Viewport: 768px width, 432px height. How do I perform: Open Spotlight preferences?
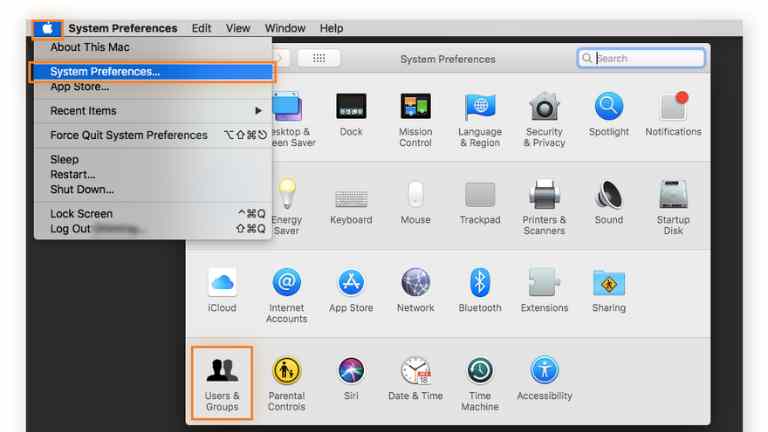609,115
